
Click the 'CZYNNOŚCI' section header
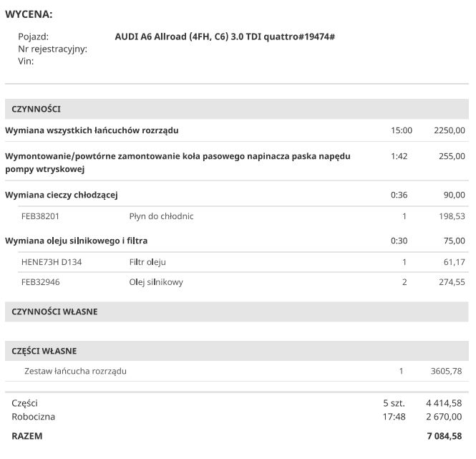(237, 109)
